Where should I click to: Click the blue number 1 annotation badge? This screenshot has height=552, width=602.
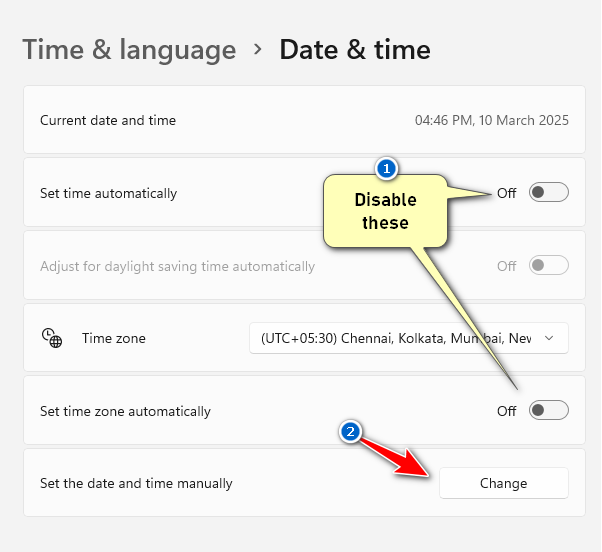click(385, 168)
